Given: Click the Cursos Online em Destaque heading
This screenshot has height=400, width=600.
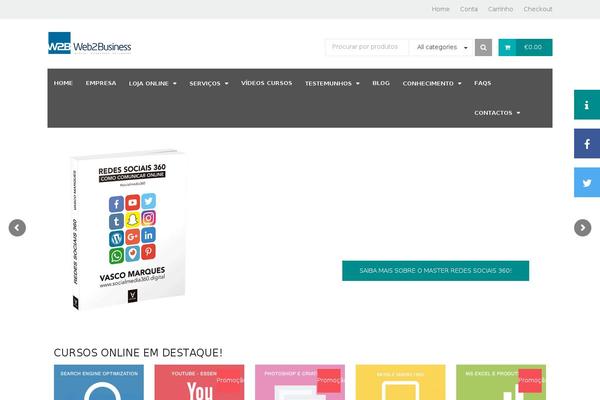Looking at the screenshot, I should coord(138,353).
